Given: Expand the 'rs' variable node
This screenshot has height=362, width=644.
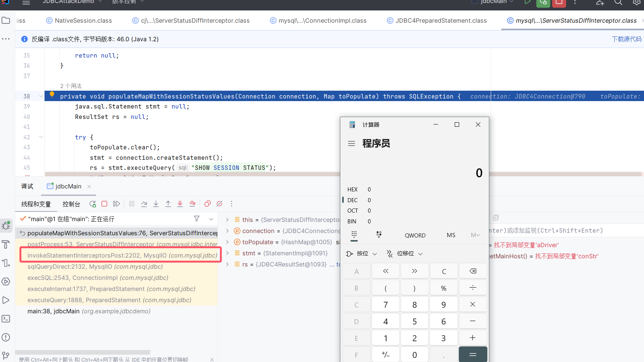Looking at the screenshot, I should (228, 264).
